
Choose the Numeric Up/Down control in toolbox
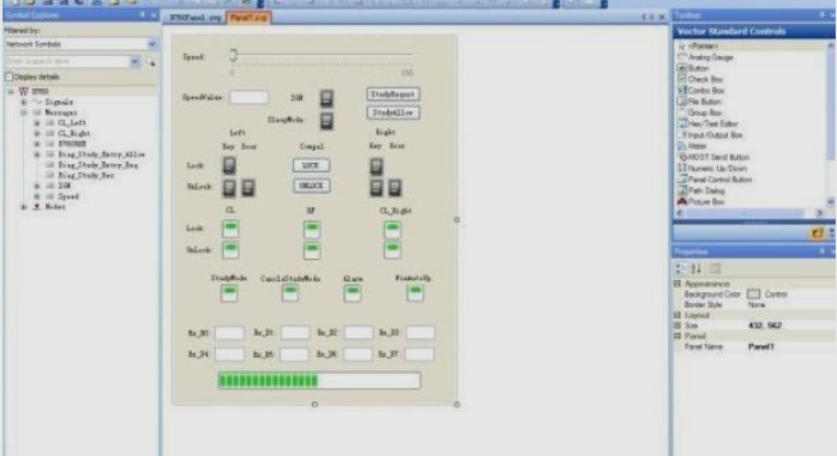[714, 168]
